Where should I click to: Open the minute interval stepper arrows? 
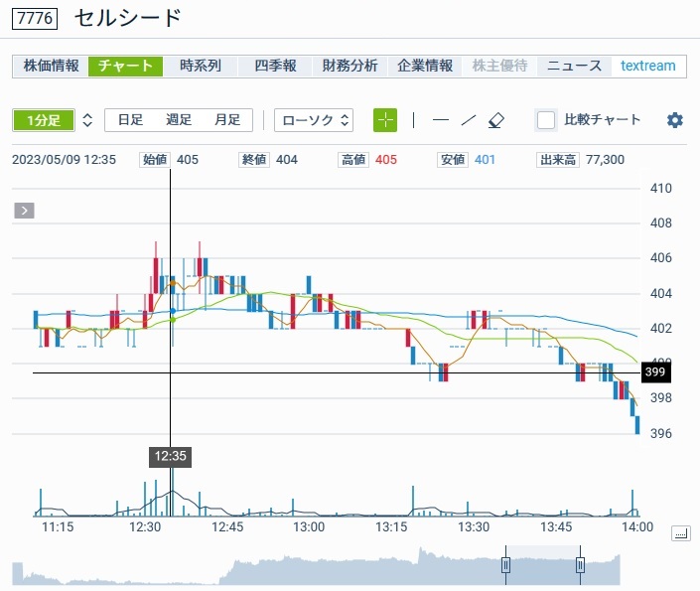(x=87, y=120)
